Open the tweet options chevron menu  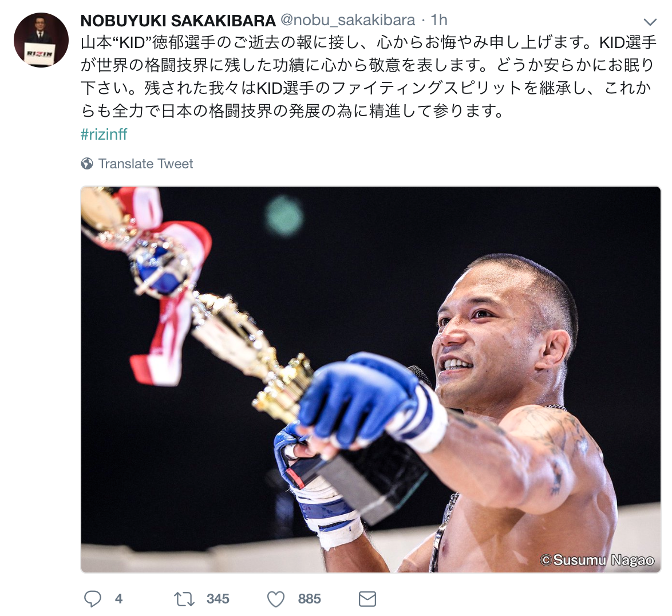click(650, 22)
